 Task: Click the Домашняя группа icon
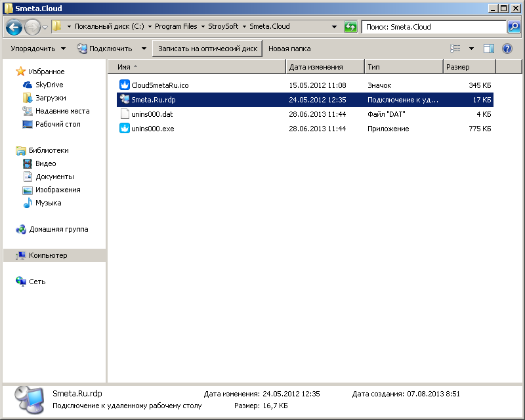coord(21,229)
